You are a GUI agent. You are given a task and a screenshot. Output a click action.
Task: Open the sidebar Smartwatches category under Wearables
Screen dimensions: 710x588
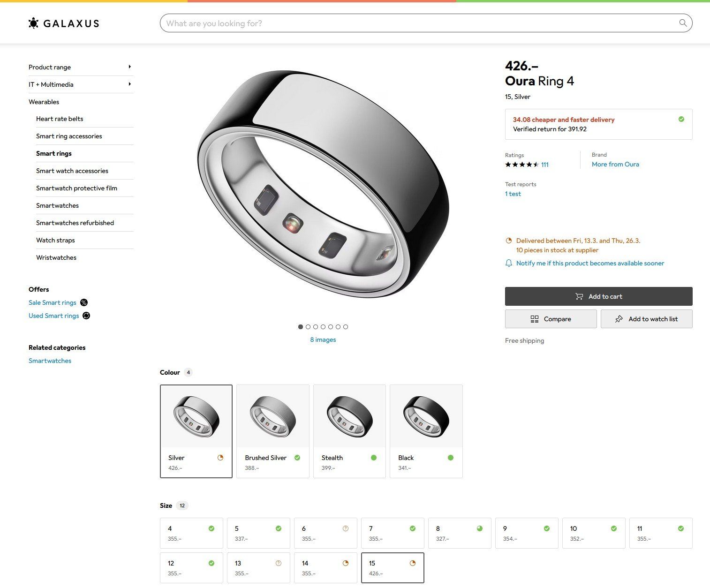[57, 205]
